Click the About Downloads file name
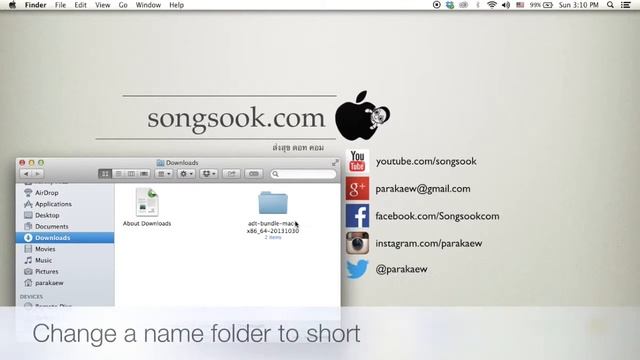 click(147, 224)
